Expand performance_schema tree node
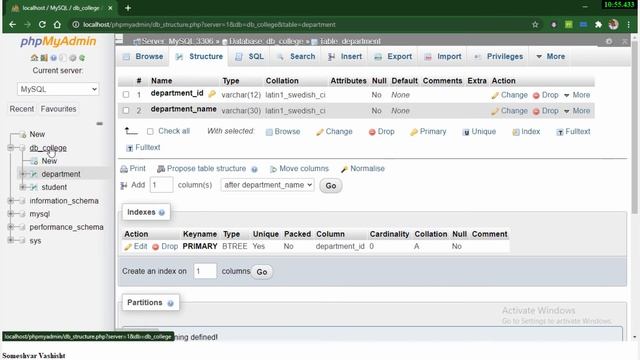 (x=11, y=227)
